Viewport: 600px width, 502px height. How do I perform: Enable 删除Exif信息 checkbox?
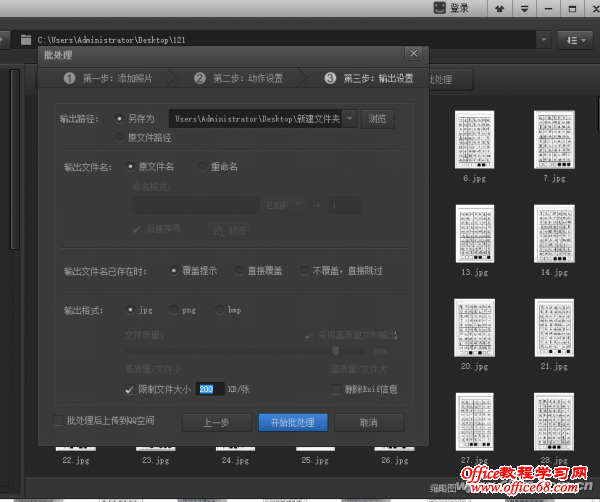(x=336, y=388)
